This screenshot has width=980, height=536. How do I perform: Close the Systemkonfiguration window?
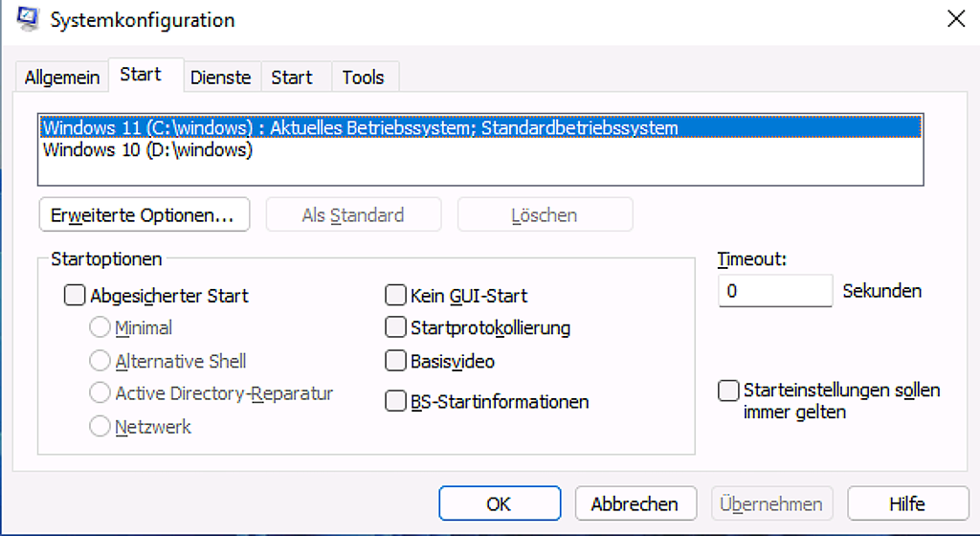pyautogui.click(x=955, y=19)
